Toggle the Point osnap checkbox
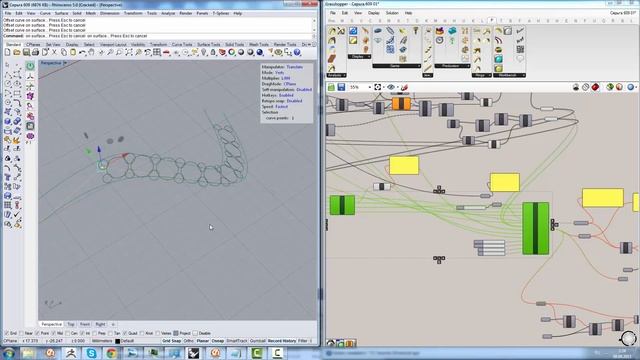Screen dimensions: 640x360 click(x=37, y=333)
